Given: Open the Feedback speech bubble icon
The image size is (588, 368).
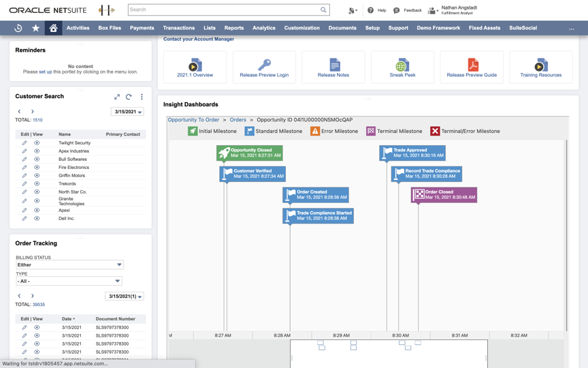Looking at the screenshot, I should pyautogui.click(x=396, y=10).
